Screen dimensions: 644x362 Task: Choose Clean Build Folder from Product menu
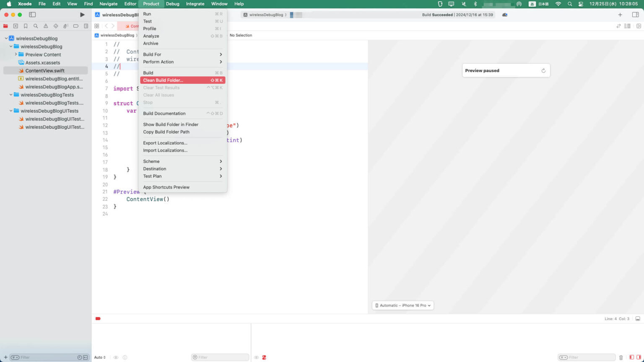click(x=163, y=80)
